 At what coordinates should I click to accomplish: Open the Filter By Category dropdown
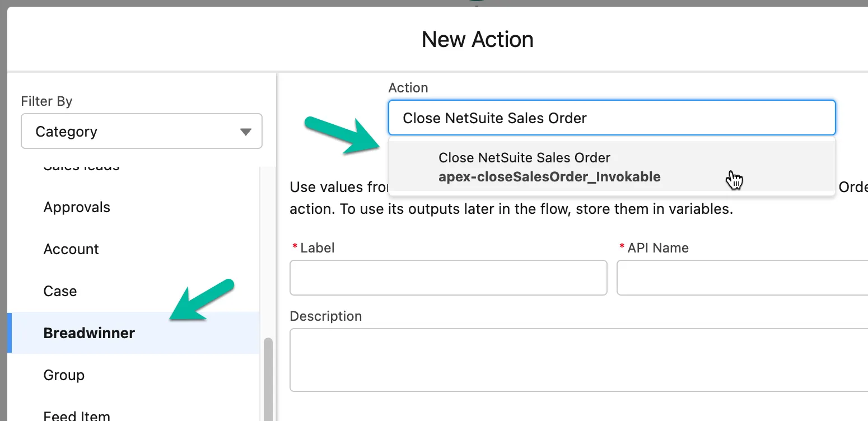pyautogui.click(x=141, y=132)
